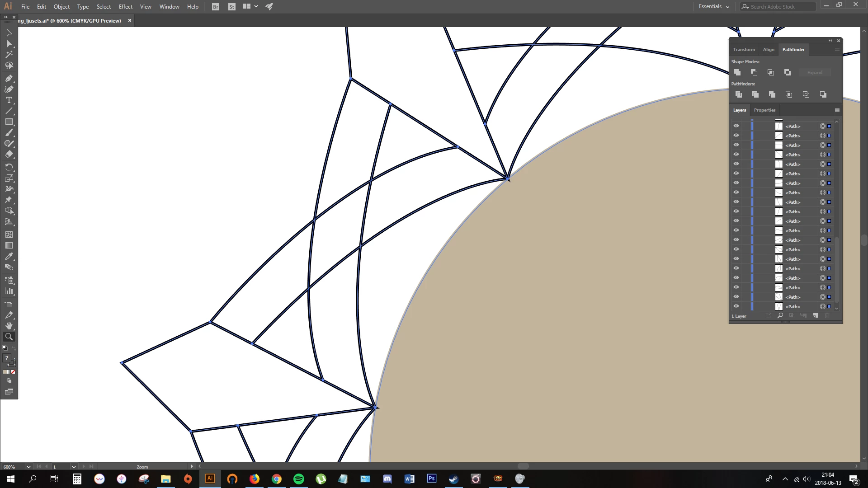The width and height of the screenshot is (868, 488).
Task: Select the Rotate tool
Action: click(9, 167)
